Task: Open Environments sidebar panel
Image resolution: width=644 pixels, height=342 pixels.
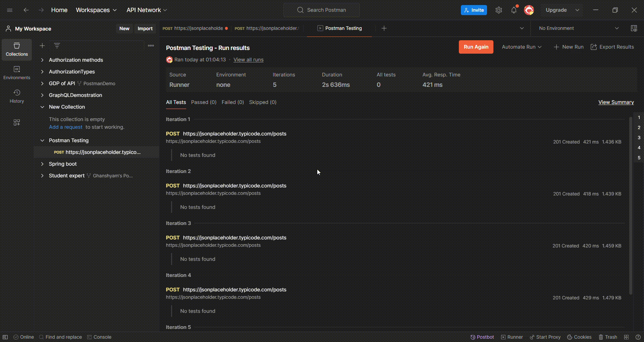Action: pyautogui.click(x=17, y=73)
